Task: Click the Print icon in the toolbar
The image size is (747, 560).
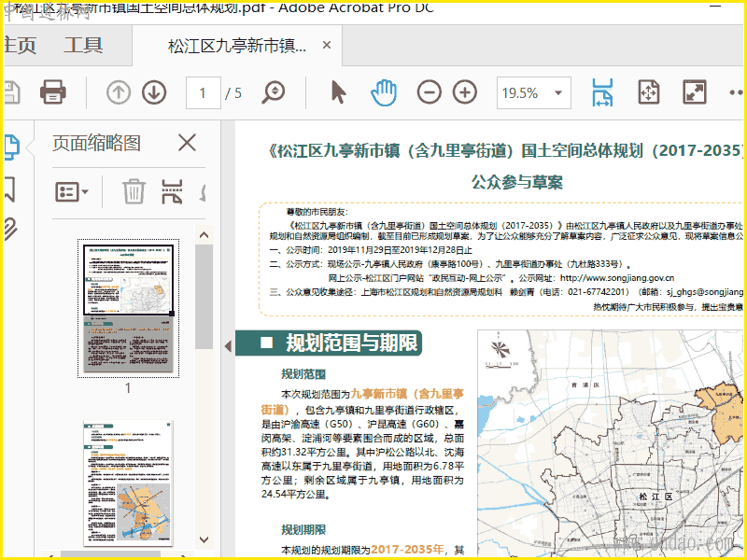Action: point(53,92)
